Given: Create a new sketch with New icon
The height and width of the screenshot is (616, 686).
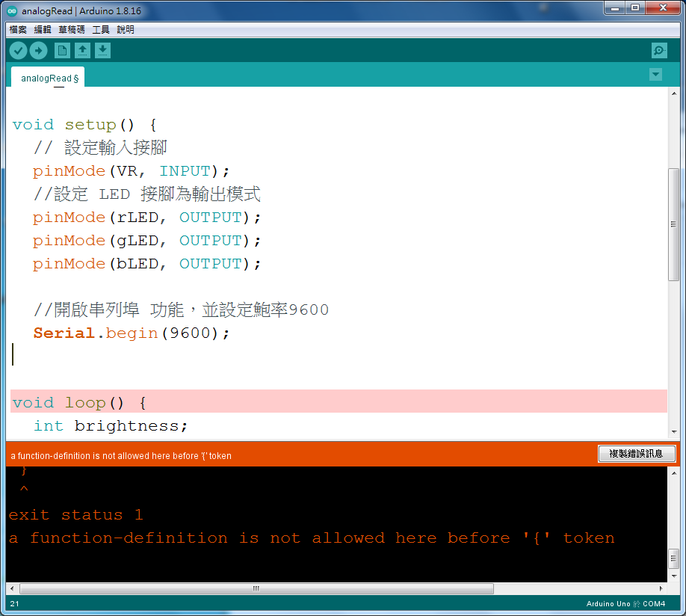Looking at the screenshot, I should pyautogui.click(x=62, y=51).
